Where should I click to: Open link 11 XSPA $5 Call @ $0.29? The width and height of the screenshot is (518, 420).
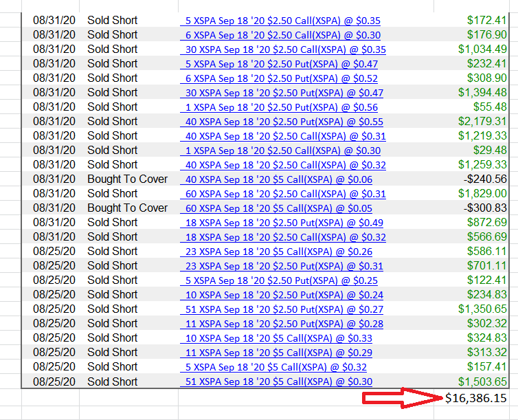tap(276, 353)
